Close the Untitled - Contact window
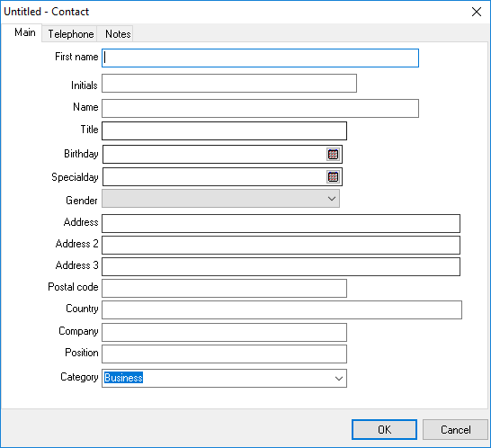 coord(477,12)
